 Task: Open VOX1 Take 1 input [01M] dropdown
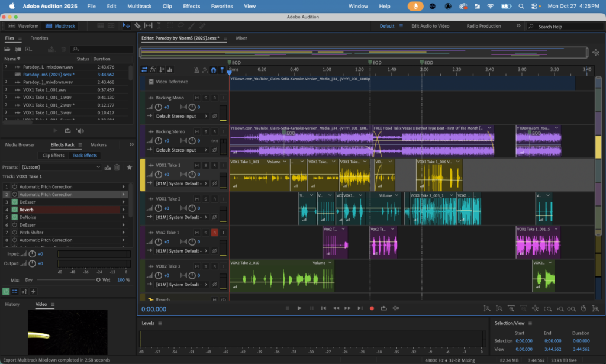coord(181,183)
